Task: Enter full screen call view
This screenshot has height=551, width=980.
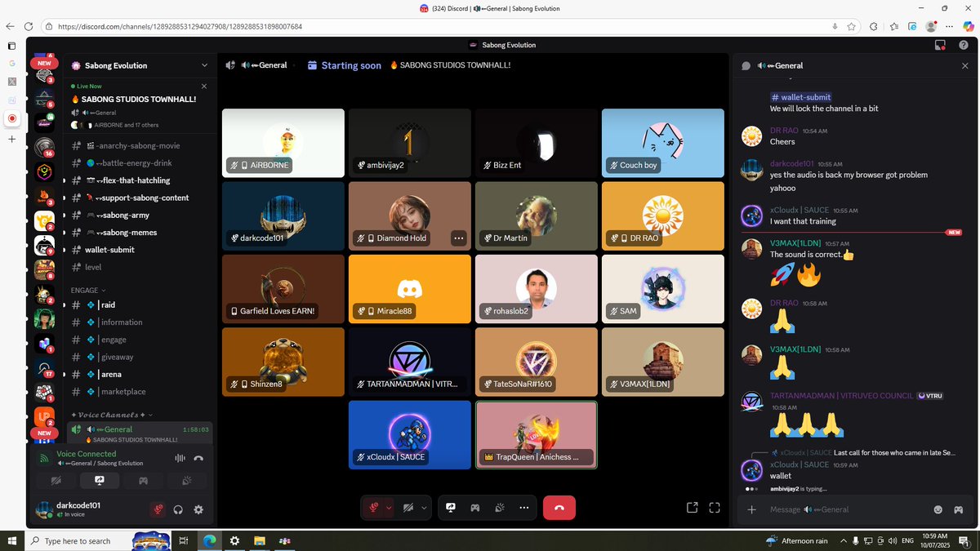Action: pos(715,507)
